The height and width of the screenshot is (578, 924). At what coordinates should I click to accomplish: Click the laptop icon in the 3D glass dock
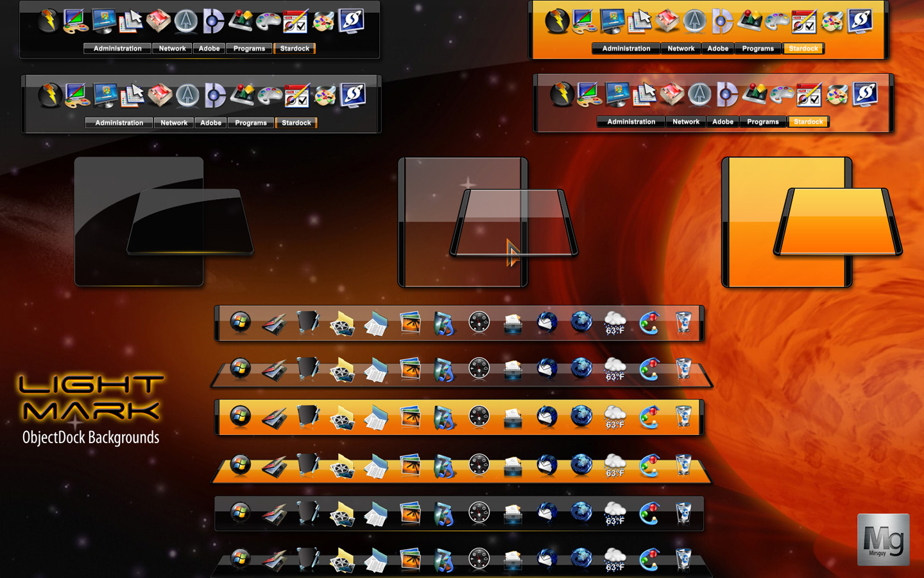[x=275, y=371]
